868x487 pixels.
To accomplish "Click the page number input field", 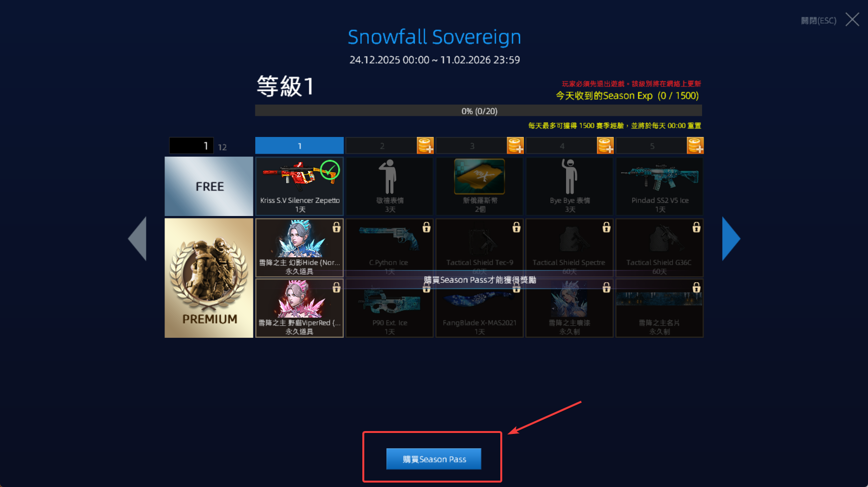I will tap(191, 146).
